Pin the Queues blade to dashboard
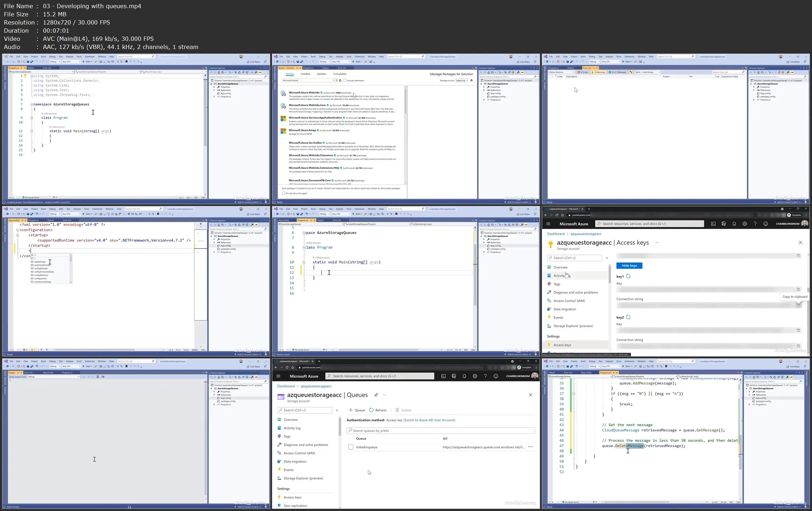 point(376,395)
